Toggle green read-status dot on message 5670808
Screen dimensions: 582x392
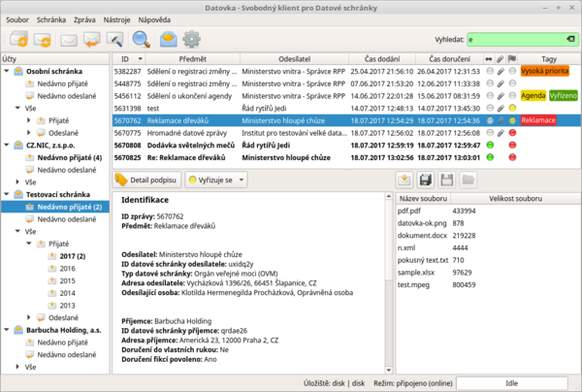[x=490, y=144]
